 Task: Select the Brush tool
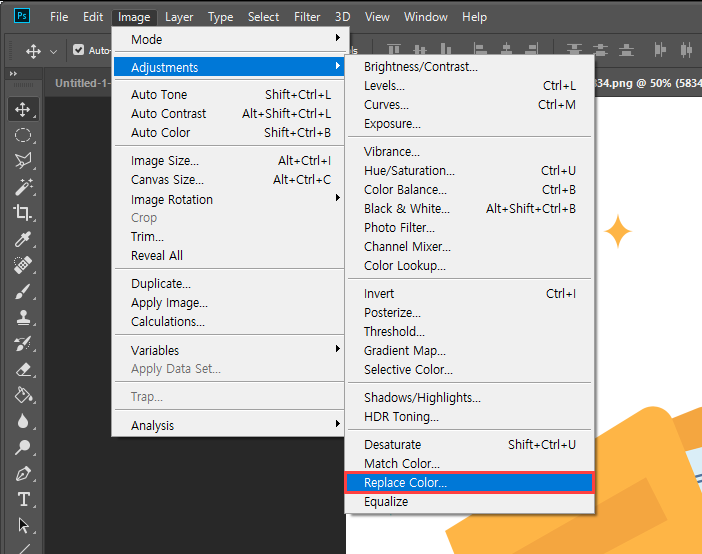coord(23,292)
